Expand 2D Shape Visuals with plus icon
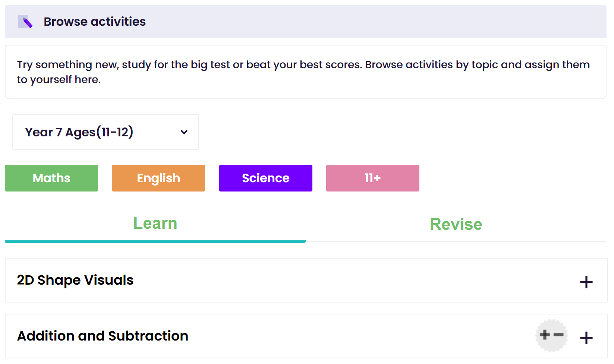Image resolution: width=614 pixels, height=364 pixels. pos(586,282)
